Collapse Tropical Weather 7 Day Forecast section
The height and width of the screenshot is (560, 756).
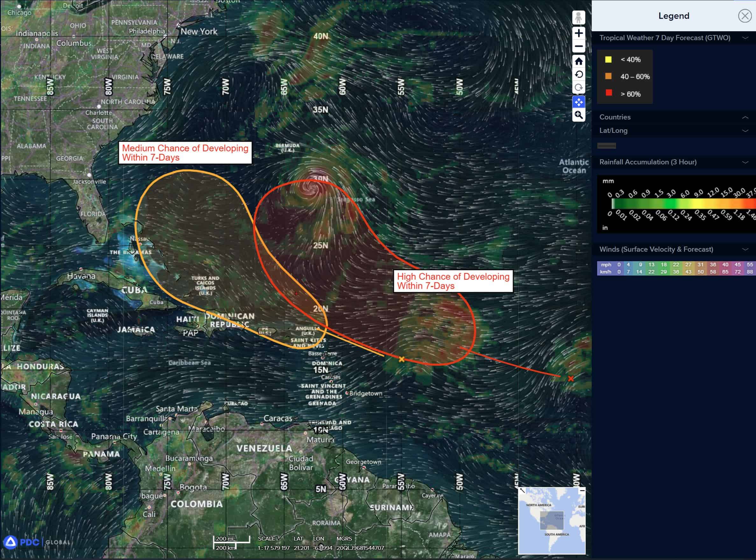pyautogui.click(x=745, y=38)
